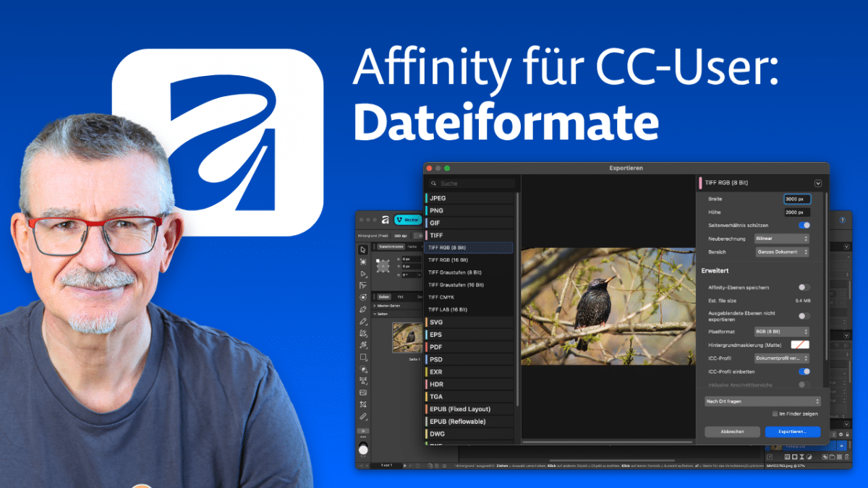The height and width of the screenshot is (488, 868).
Task: Toggle Seitenverhältnis schützen switch
Action: tap(804, 226)
